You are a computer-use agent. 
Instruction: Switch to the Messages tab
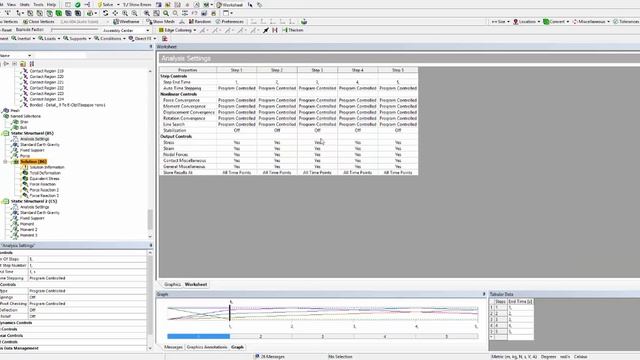[x=173, y=347]
